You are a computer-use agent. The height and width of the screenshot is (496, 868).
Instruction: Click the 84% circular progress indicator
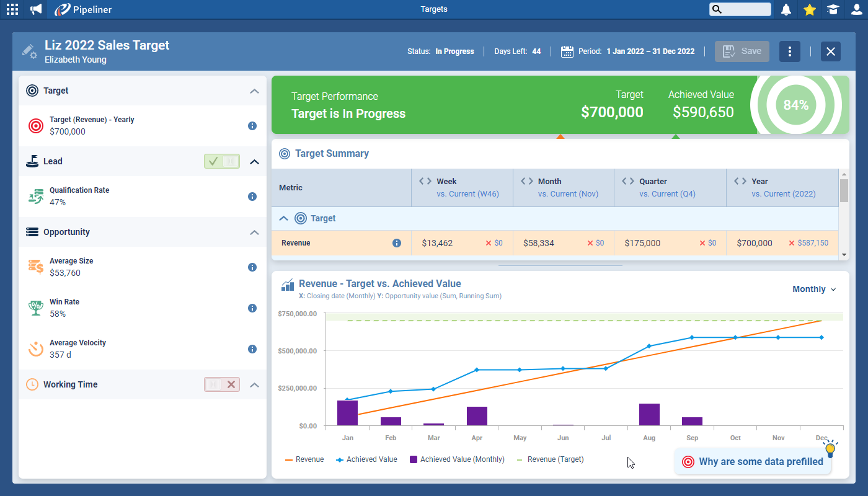click(x=797, y=105)
